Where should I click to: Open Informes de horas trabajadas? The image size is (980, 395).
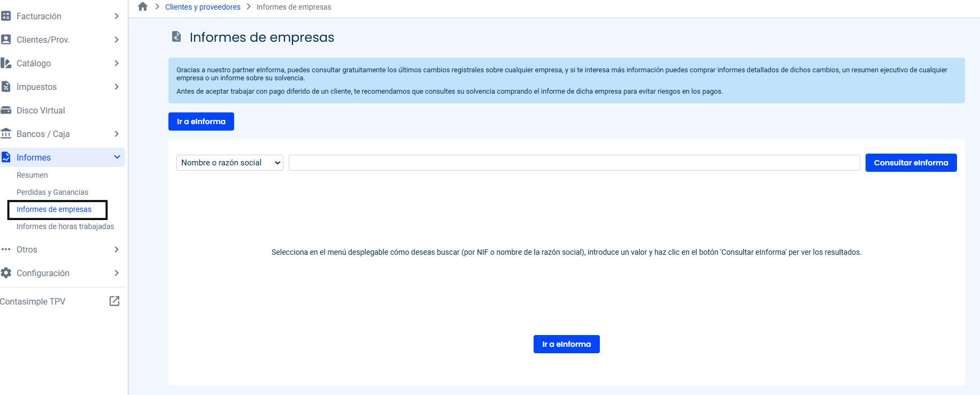pyautogui.click(x=65, y=226)
